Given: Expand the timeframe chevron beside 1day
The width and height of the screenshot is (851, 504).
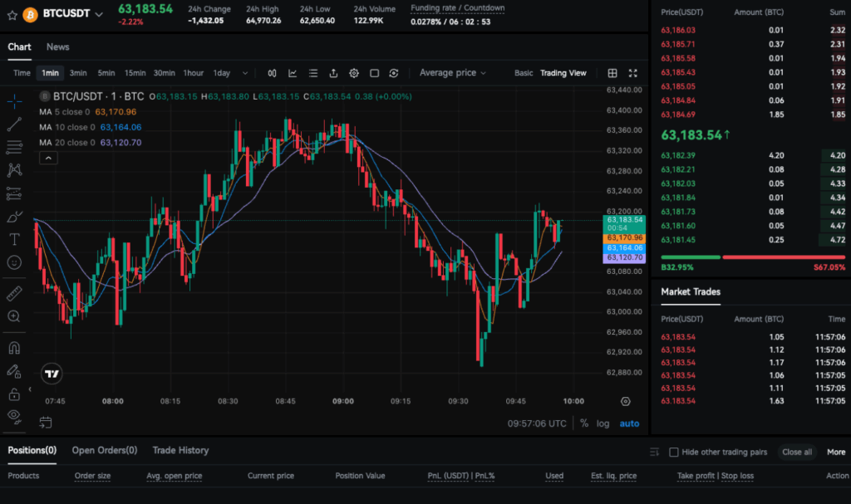Looking at the screenshot, I should pos(245,72).
